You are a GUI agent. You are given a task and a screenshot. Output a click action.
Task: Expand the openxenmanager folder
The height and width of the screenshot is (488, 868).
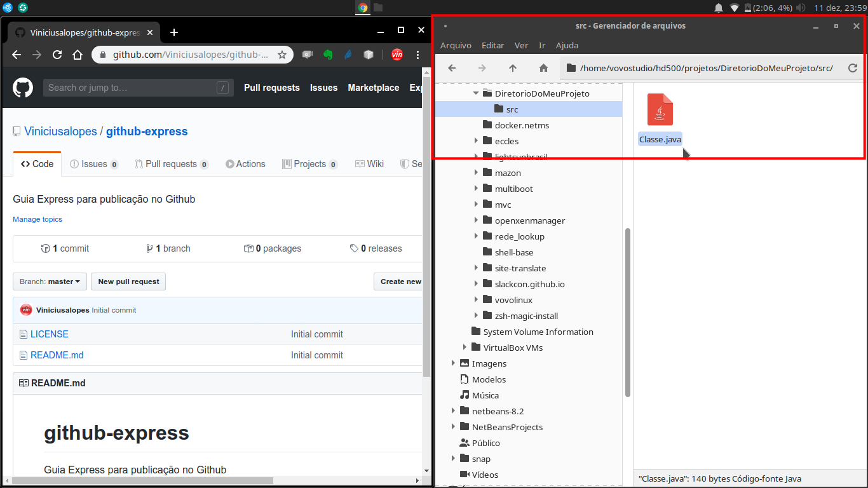click(x=476, y=220)
